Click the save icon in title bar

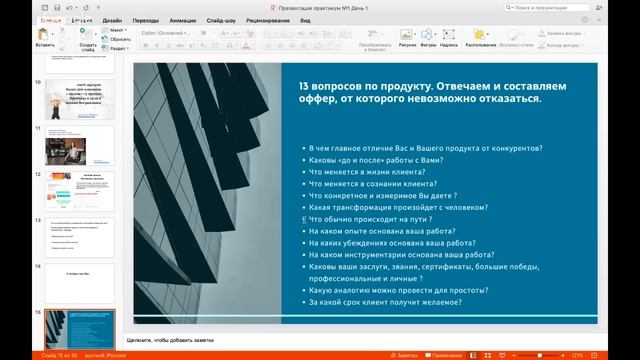57,8
